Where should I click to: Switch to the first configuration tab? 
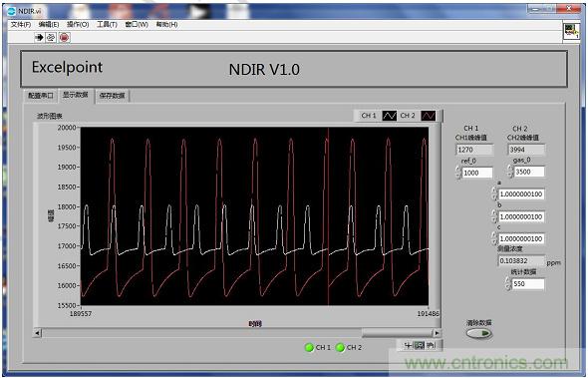click(x=41, y=96)
